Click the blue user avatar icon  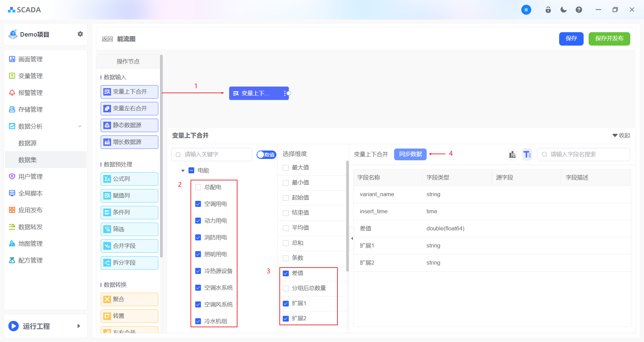click(526, 10)
